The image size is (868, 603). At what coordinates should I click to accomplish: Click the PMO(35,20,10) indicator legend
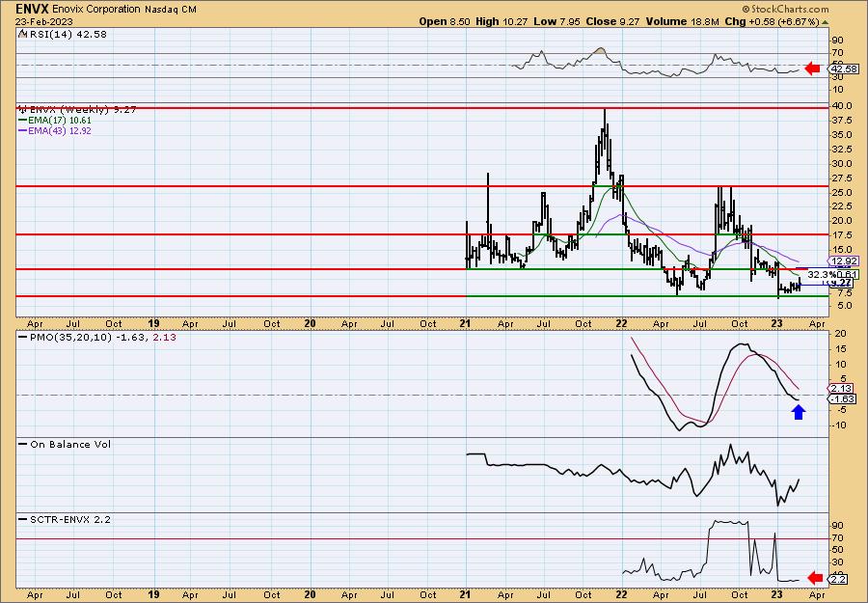(103, 337)
